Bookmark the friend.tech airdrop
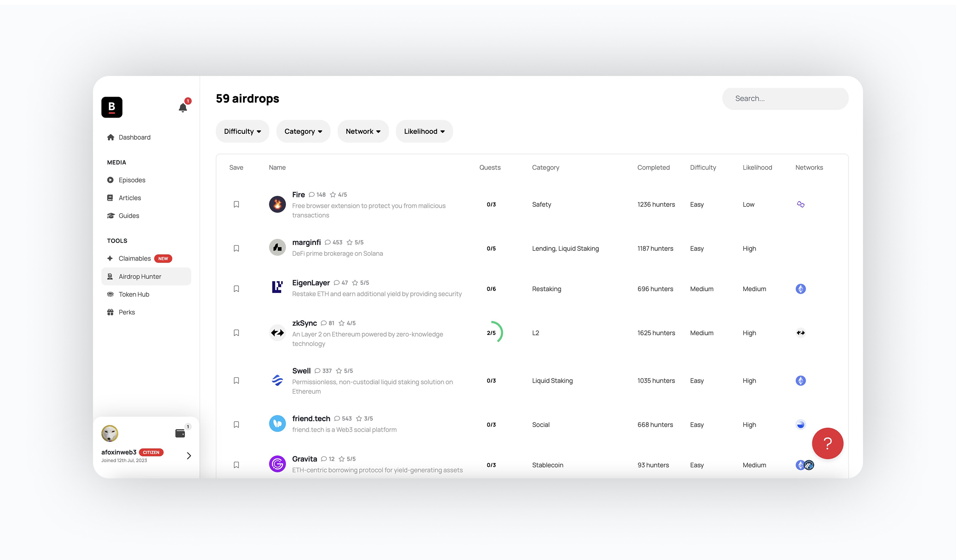Screen dimensions: 956x560 [236, 425]
